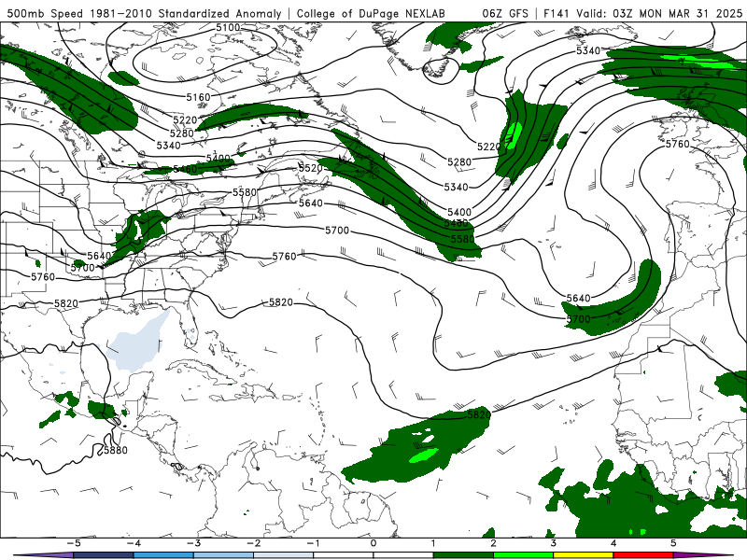Image resolution: width=747 pixels, height=560 pixels.
Task: Click the '-5' legend tick label
Action: 74,543
